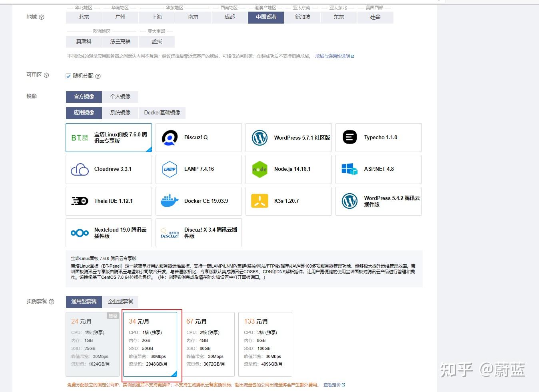The width and height of the screenshot is (539, 392).
Task: Switch to the 系统镜像 tab
Action: click(120, 113)
